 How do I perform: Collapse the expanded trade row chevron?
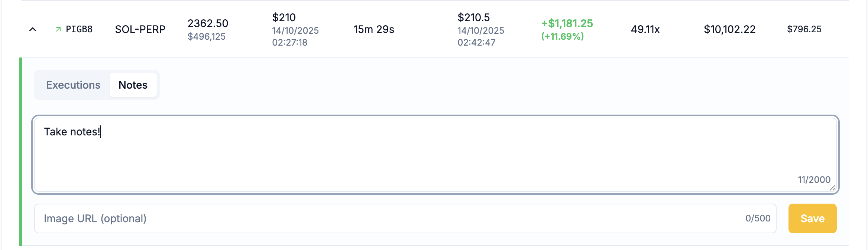click(33, 29)
